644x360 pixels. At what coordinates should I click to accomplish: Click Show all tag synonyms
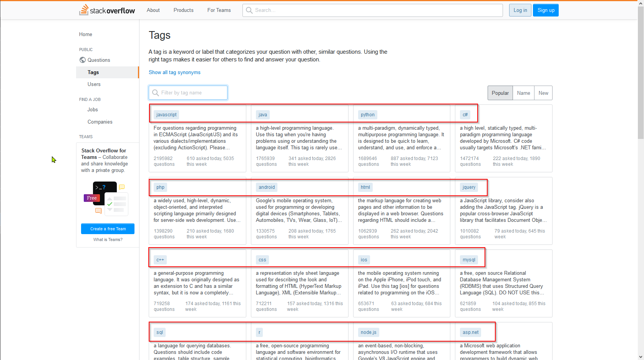[174, 73]
